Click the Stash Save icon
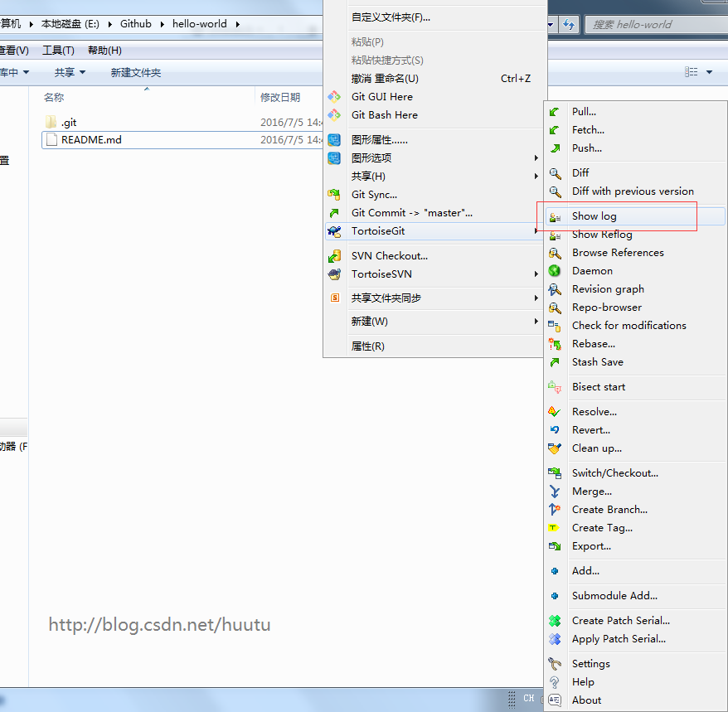The width and height of the screenshot is (728, 712). pyautogui.click(x=555, y=362)
